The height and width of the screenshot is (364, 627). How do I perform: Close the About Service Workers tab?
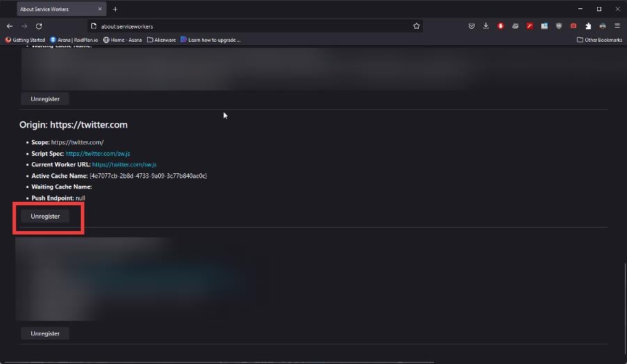tap(100, 9)
